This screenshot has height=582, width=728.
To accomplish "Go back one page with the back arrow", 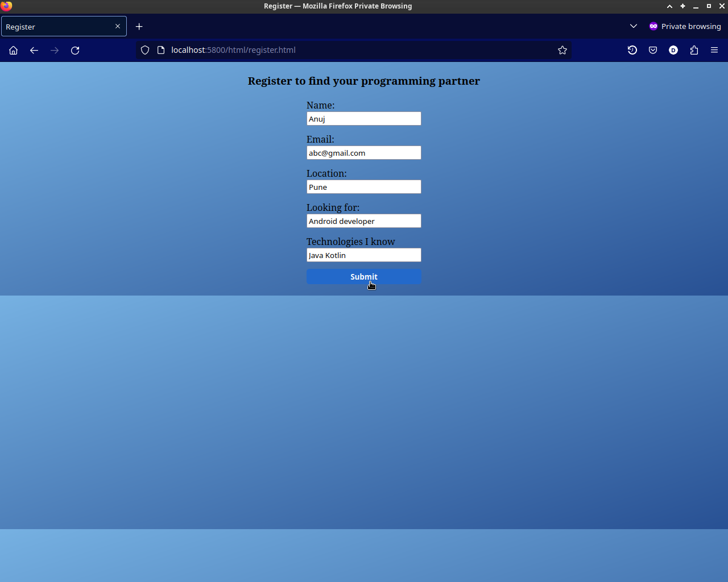I will click(x=34, y=50).
